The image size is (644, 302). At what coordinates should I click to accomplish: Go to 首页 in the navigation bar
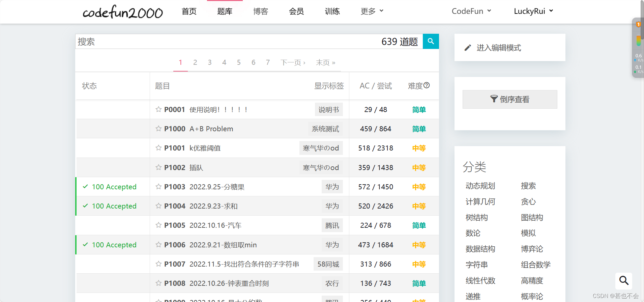(x=189, y=11)
